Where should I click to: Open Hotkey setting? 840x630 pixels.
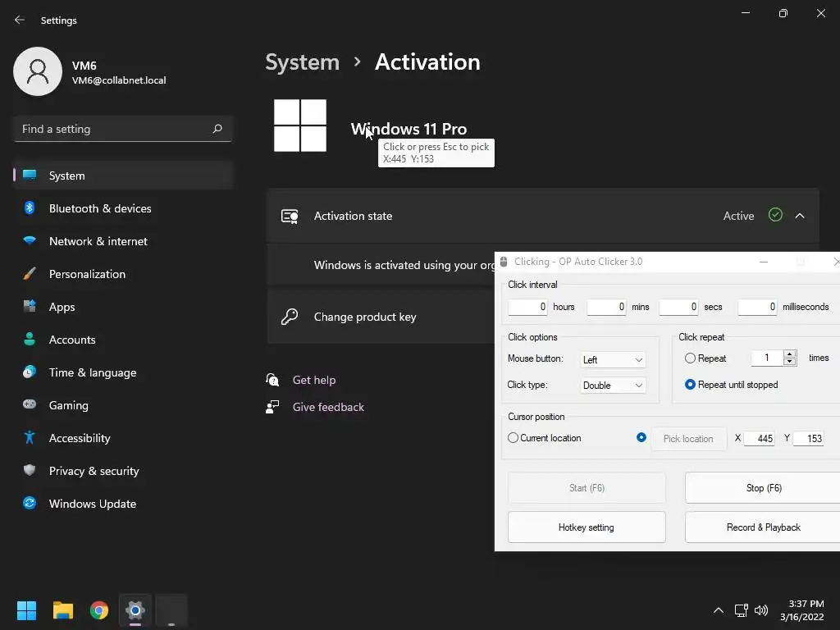tap(587, 527)
